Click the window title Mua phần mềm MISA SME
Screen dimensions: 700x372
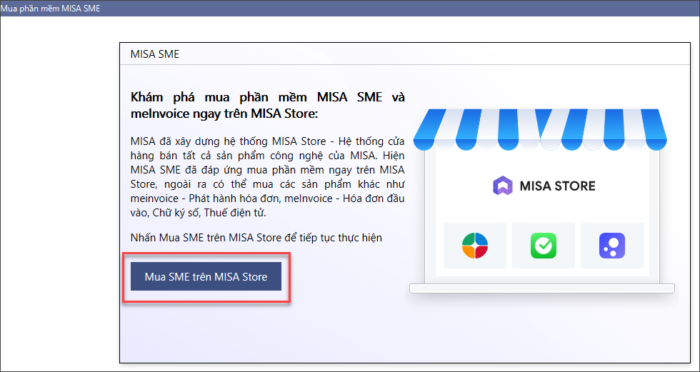pyautogui.click(x=50, y=8)
